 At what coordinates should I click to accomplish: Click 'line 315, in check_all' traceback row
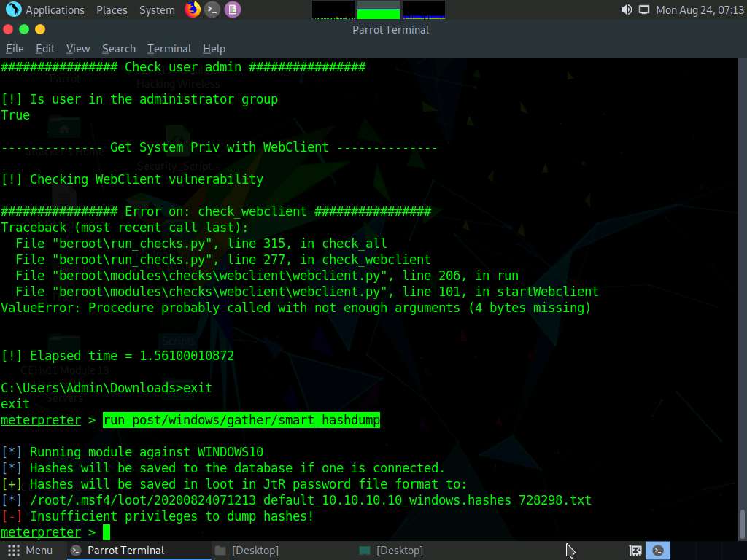coord(201,244)
